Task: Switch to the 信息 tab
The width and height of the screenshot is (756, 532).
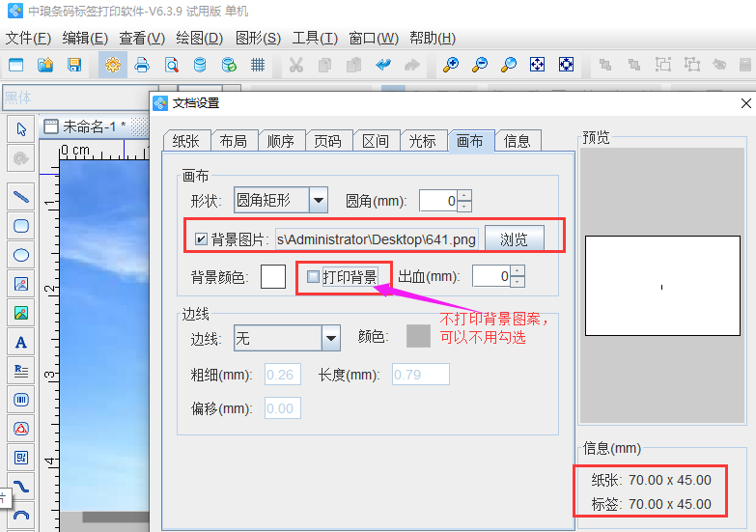Action: tap(518, 141)
